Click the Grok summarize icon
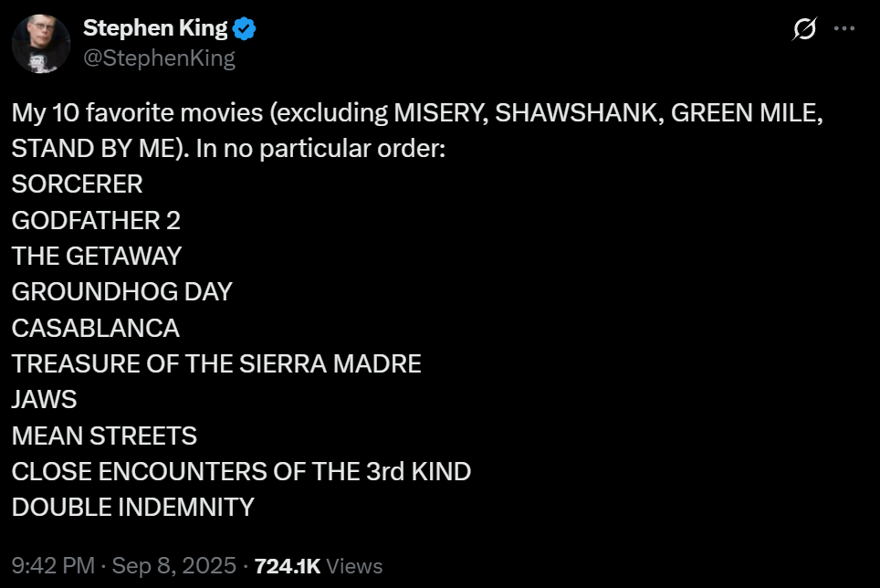The width and height of the screenshot is (880, 588). (803, 29)
